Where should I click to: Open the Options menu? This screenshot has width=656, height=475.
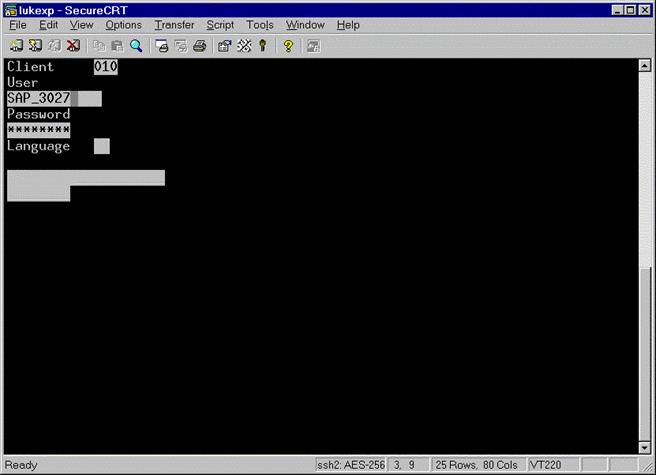[123, 25]
